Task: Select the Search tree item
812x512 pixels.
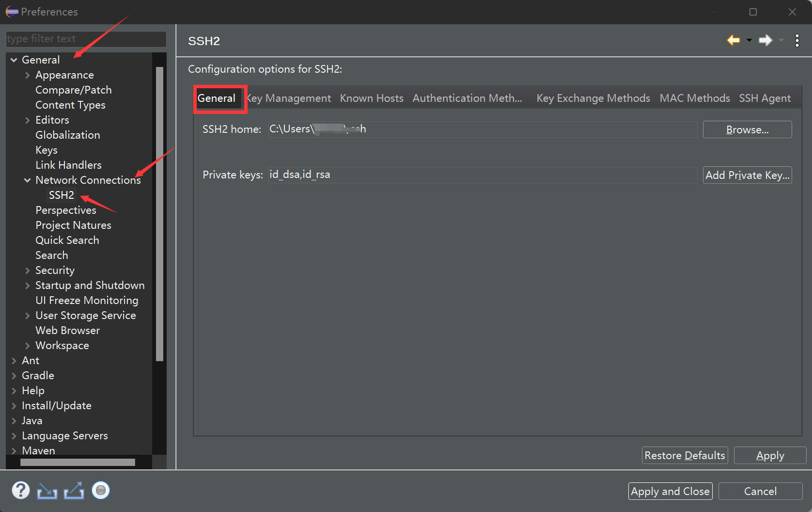Action: [x=52, y=256]
